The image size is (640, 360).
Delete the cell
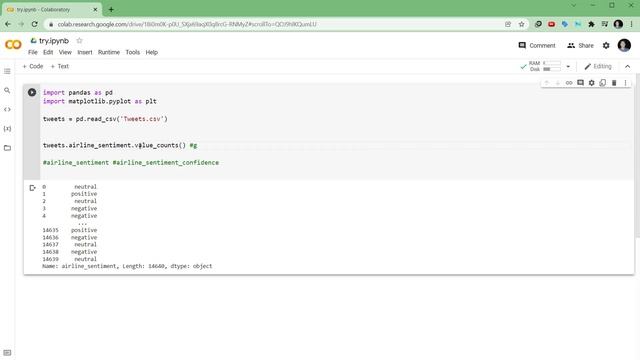[x=614, y=83]
